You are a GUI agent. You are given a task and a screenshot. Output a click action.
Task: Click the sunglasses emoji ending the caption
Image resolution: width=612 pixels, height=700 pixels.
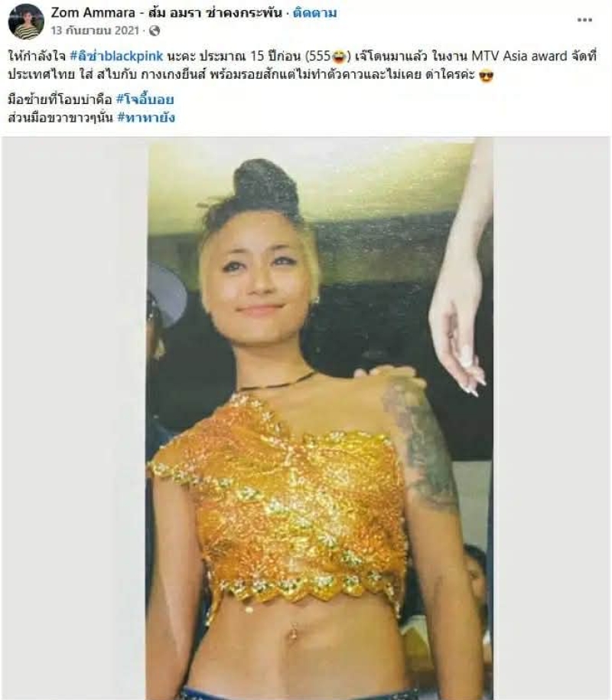(x=486, y=76)
